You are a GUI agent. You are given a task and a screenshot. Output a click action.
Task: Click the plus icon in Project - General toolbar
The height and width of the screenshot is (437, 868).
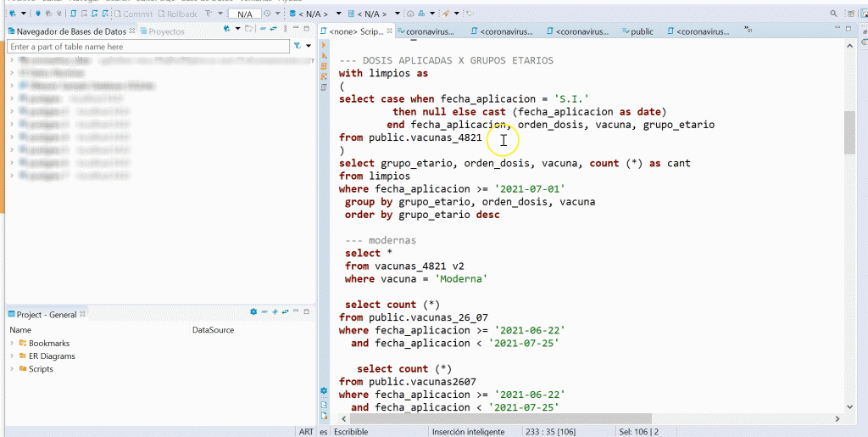(x=275, y=312)
